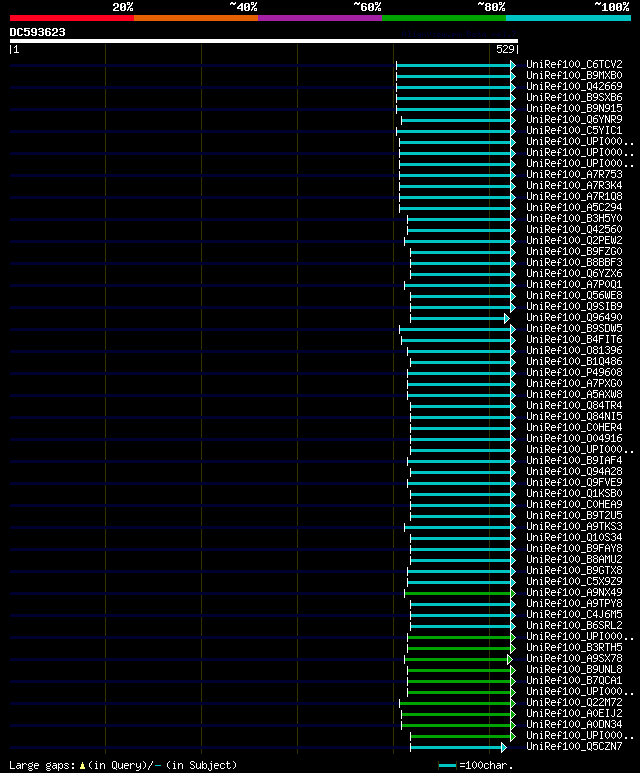Viewport: 640px width, 773px height.
Task: Select the UniRef100_Q9FVE9 label
Action: tap(574, 482)
